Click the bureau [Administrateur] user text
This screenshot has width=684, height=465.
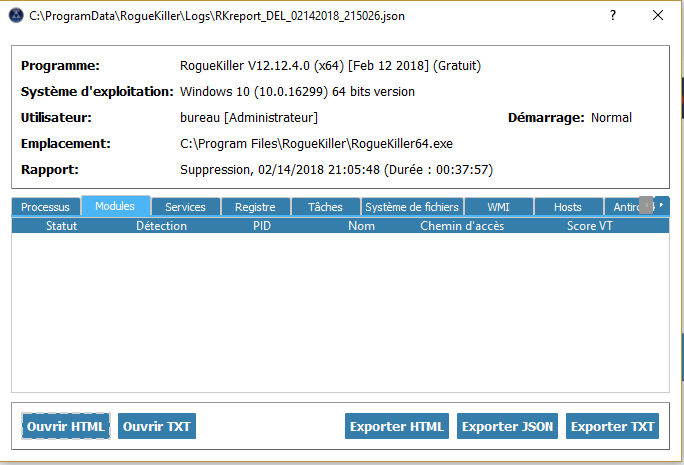click(x=249, y=118)
